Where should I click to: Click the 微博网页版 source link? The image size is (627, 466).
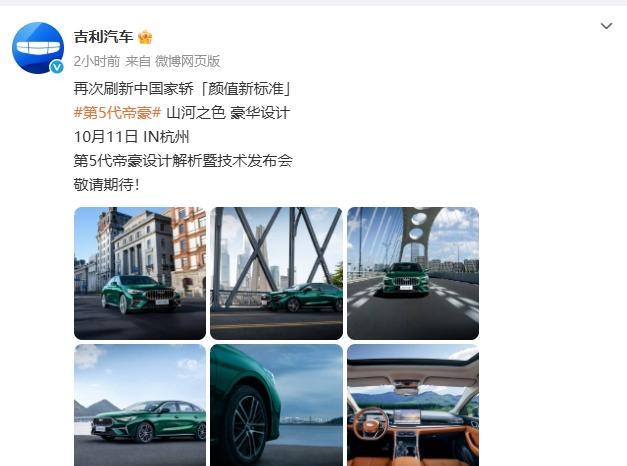(188, 61)
